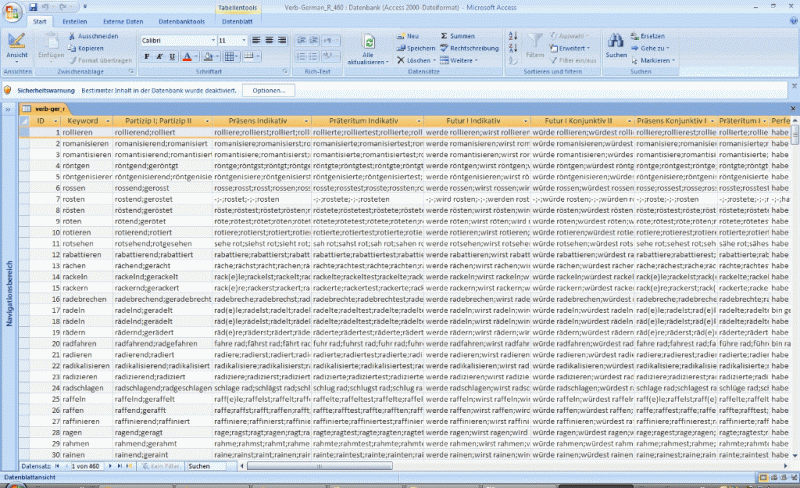Viewport: 800px width, 488px height.
Task: Select cell 'romanisieren'
Action: click(x=86, y=143)
